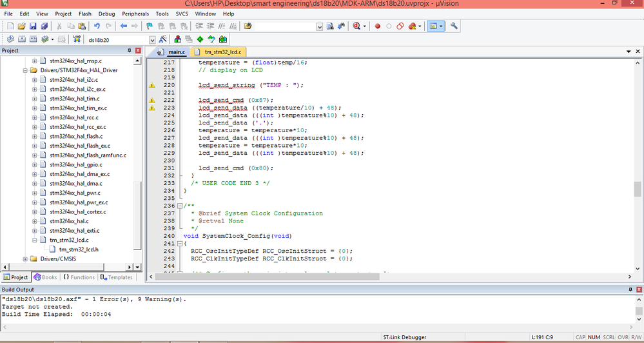Click the Translate file icon
644x343 pixels.
pos(10,39)
